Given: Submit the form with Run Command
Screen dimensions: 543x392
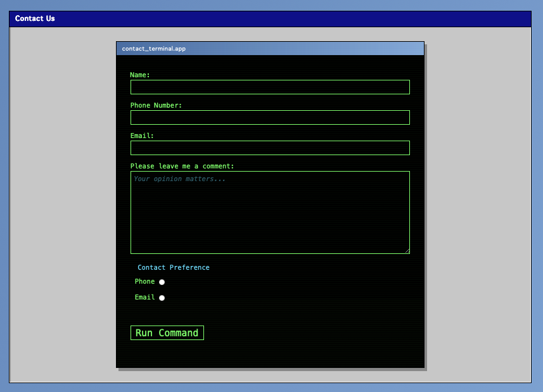Looking at the screenshot, I should [167, 333].
